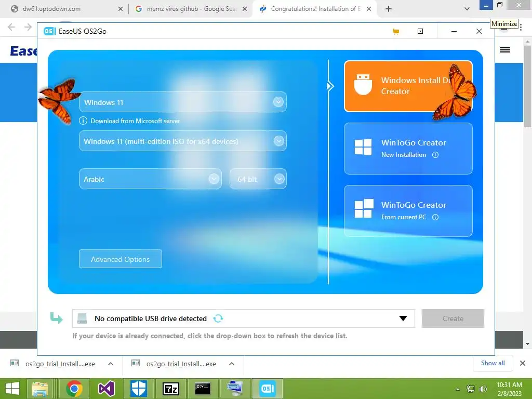Show hidden tray icons arrow
The width and height of the screenshot is (532, 399).
(x=458, y=389)
